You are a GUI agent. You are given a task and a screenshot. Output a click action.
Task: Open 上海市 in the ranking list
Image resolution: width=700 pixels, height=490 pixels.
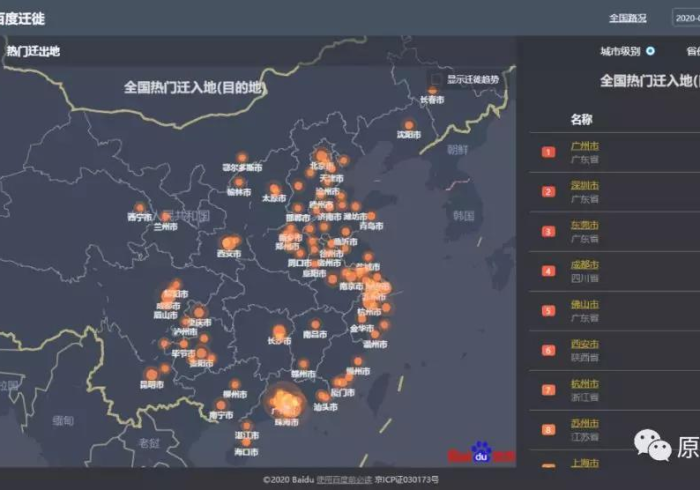coord(585,463)
